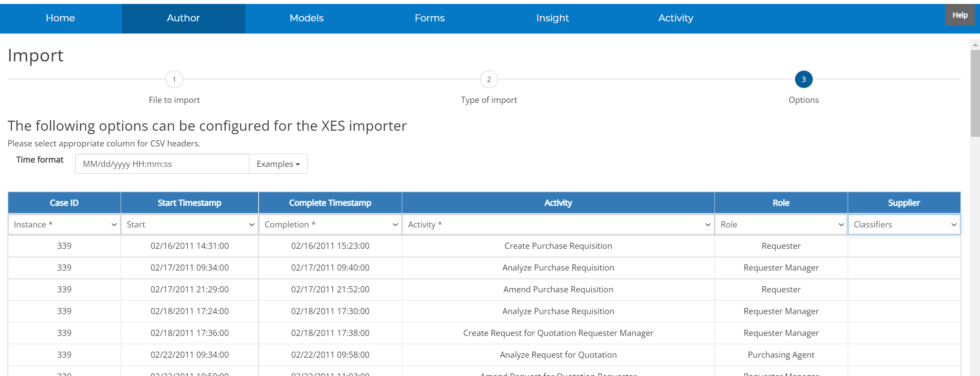The height and width of the screenshot is (376, 980).
Task: Open the Forms tab
Action: point(429,18)
